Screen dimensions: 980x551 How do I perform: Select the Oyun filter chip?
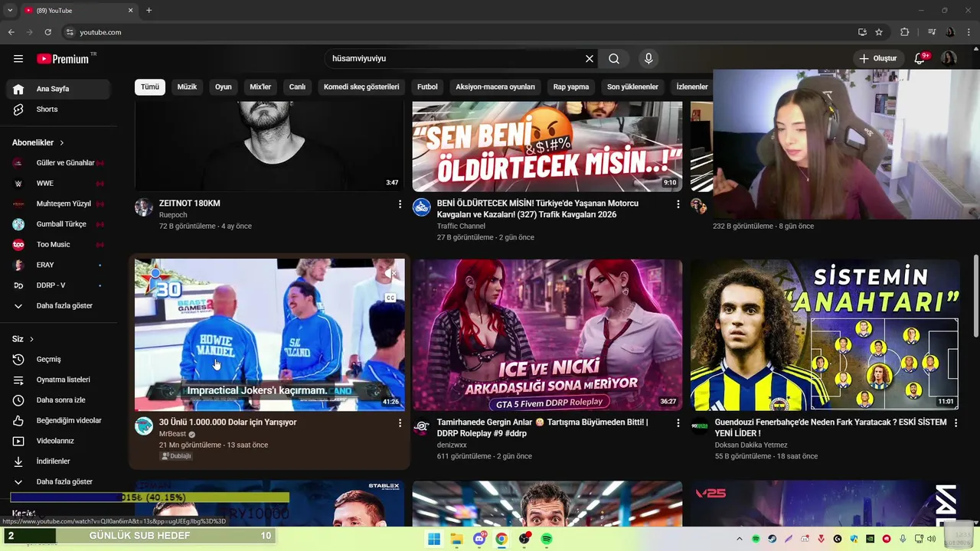pos(224,87)
